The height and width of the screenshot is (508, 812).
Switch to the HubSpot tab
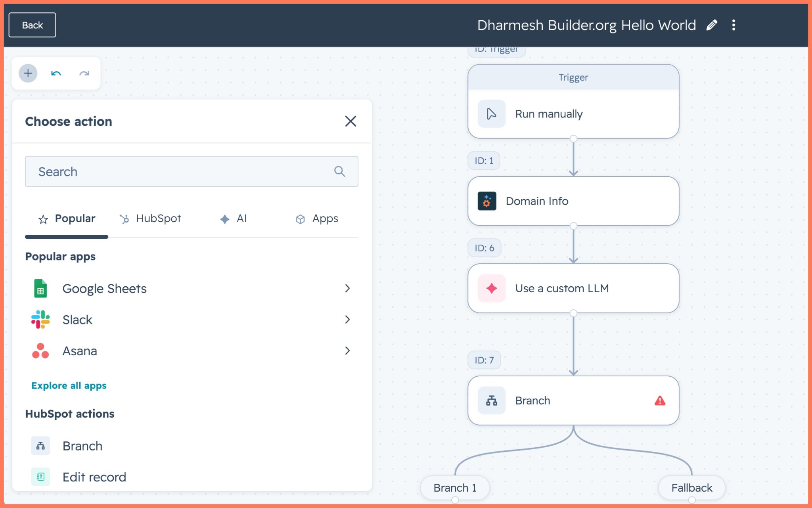coord(150,219)
